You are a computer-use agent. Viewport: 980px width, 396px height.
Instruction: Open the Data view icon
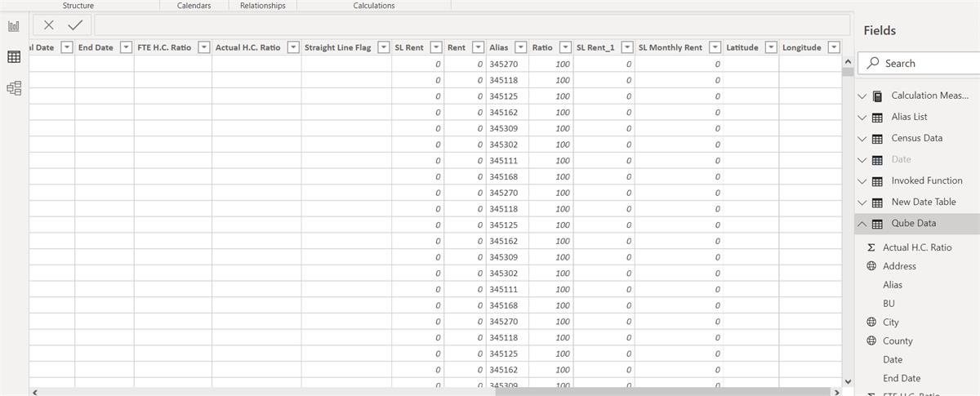(14, 57)
